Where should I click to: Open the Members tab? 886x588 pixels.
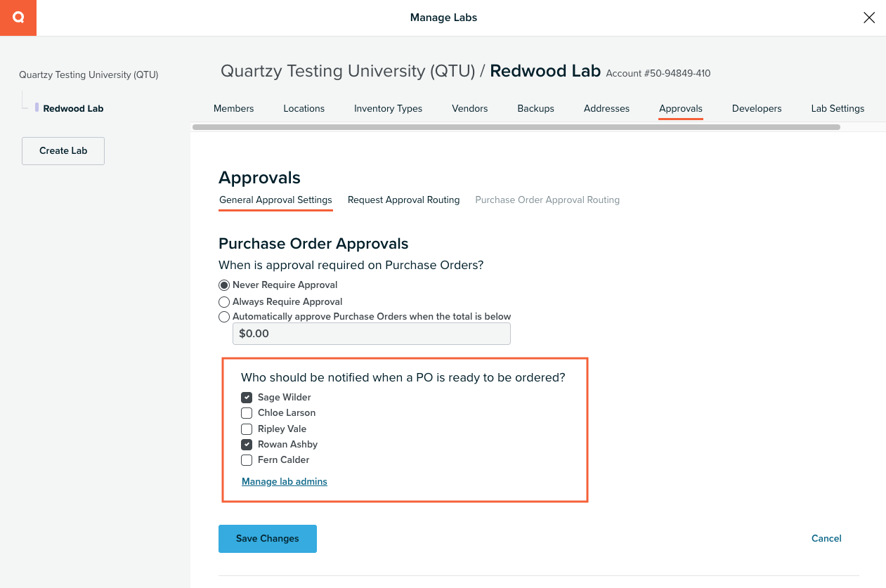point(234,109)
